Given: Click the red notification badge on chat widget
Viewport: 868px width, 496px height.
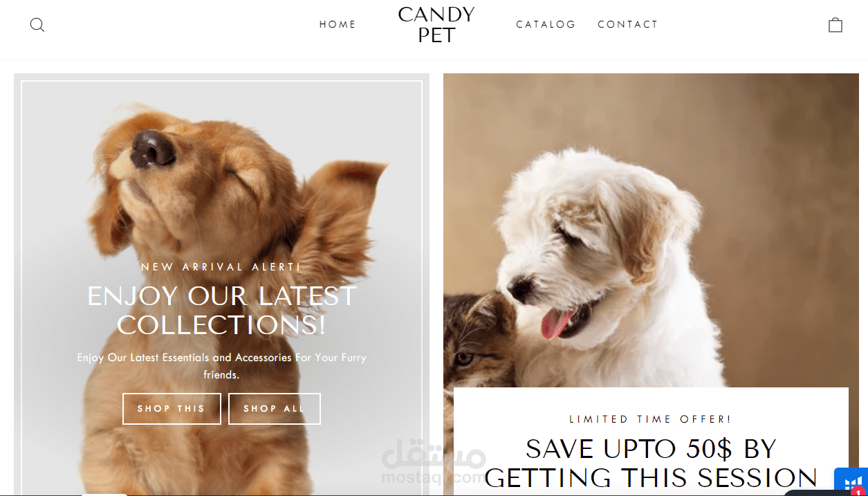Looking at the screenshot, I should click(859, 491).
